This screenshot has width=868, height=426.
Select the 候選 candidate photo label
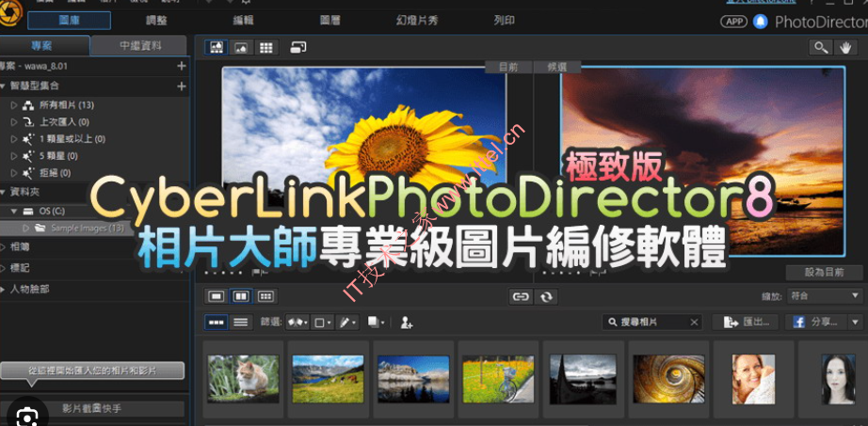(x=557, y=67)
